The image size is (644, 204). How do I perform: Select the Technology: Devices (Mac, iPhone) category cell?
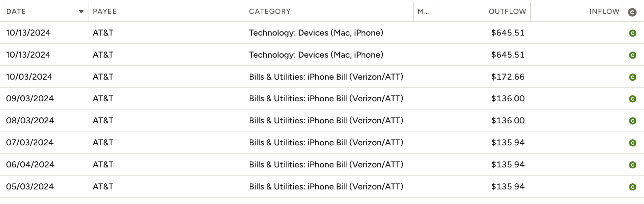316,33
